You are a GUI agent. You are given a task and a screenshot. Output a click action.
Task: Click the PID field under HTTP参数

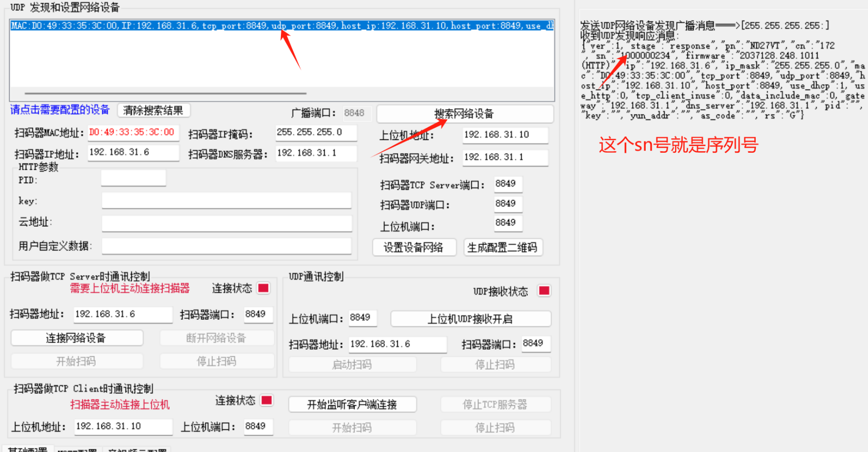tap(134, 178)
